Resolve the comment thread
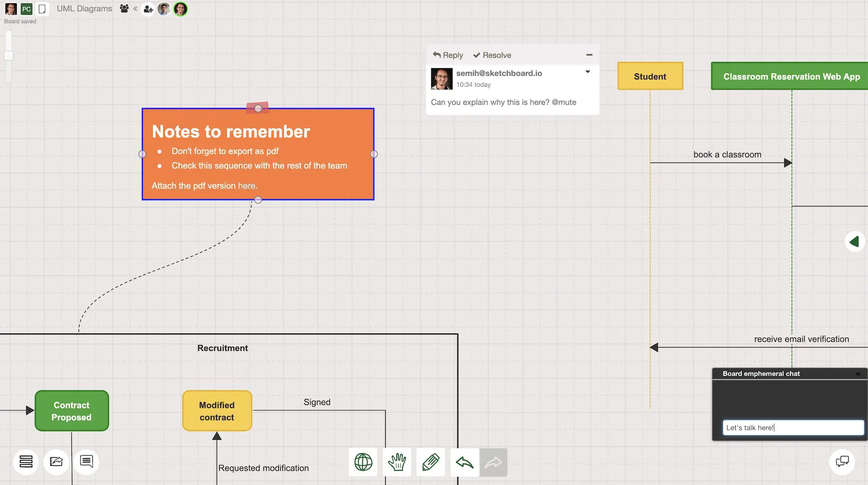Image resolution: width=868 pixels, height=485 pixels. pyautogui.click(x=492, y=55)
